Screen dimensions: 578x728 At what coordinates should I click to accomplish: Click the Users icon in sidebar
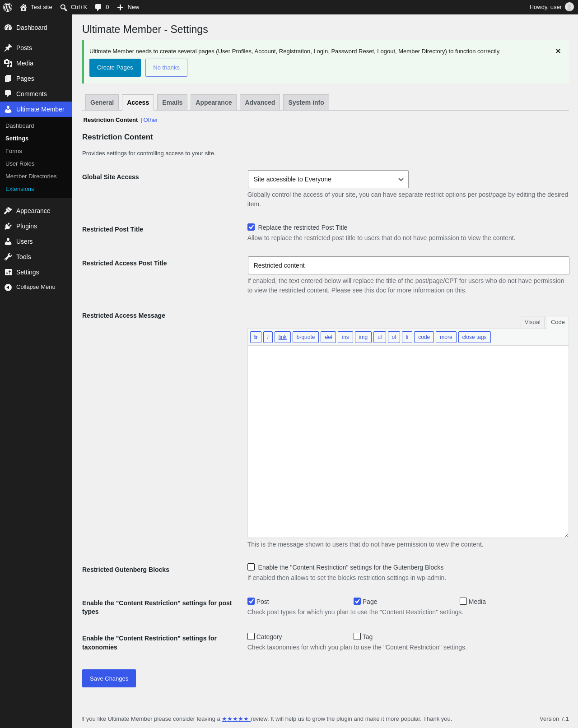coord(8,241)
